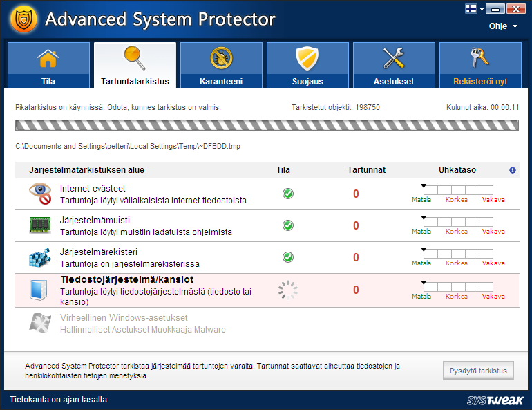Click the green checkmark for Järjestelmärekisteri
This screenshot has height=410, width=532.
pyautogui.click(x=288, y=257)
